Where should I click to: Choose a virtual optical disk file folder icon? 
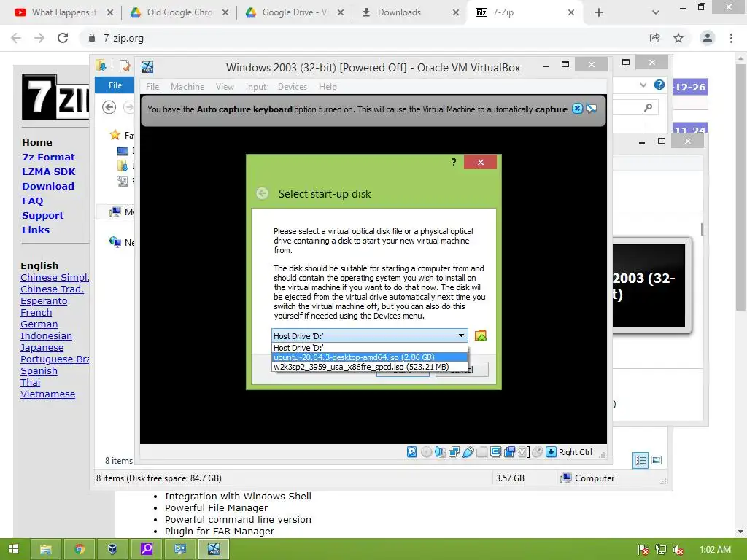481,335
